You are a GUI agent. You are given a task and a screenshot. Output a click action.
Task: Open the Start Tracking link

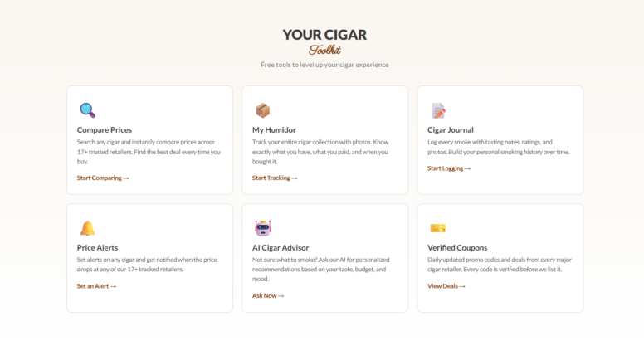point(275,178)
